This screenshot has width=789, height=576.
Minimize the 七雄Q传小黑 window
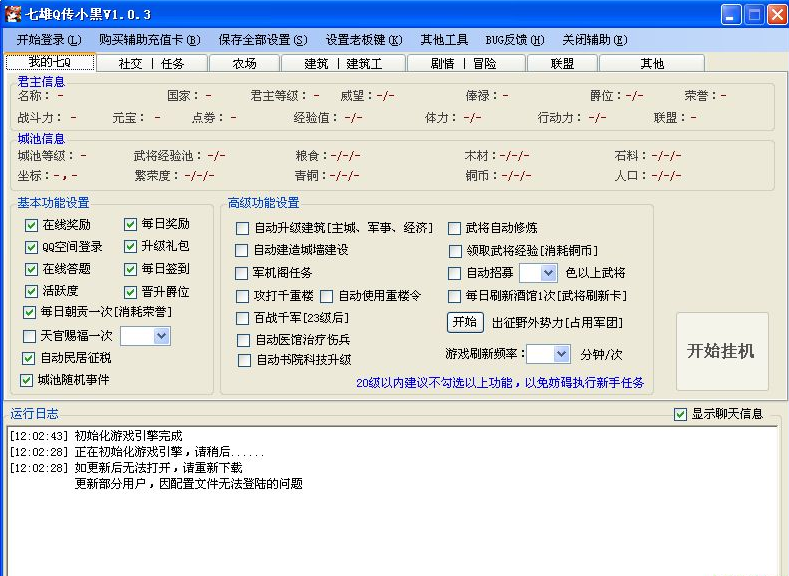click(x=731, y=15)
